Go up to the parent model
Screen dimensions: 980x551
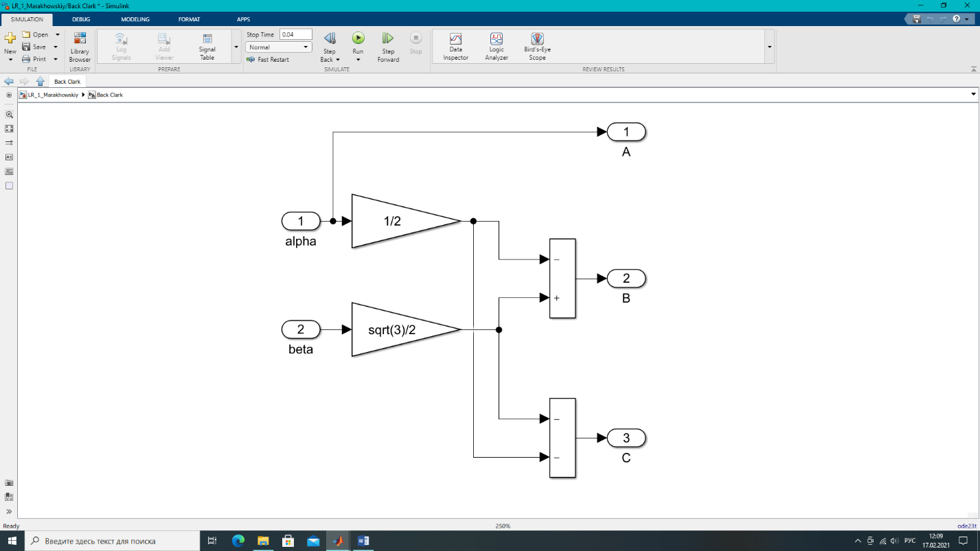(x=40, y=81)
